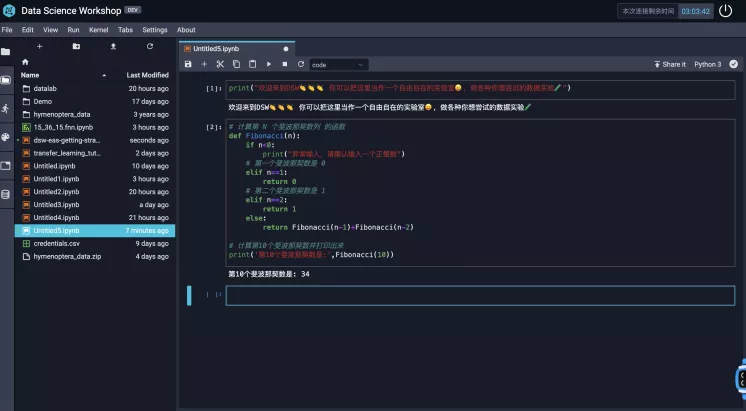The height and width of the screenshot is (411, 746).
Task: Click the Share it button
Action: [x=670, y=64]
